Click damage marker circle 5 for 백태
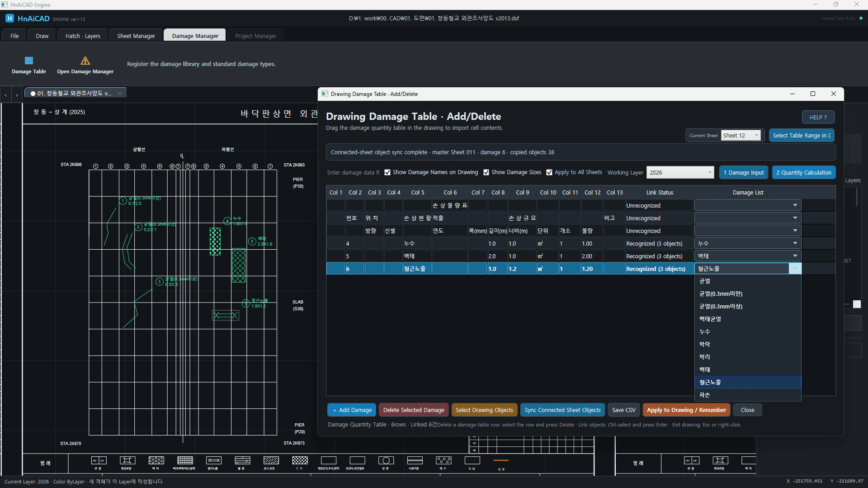868x488 pixels. 252,242
